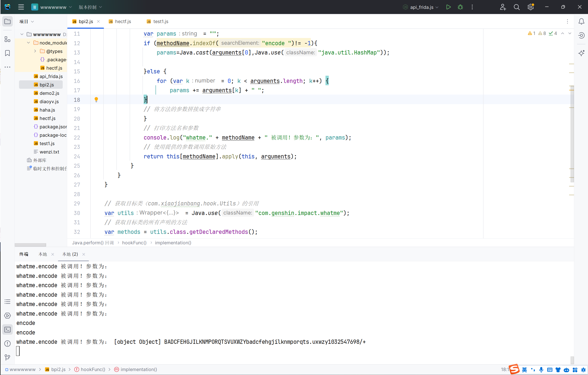Click the English language indicator 英
The width and height of the screenshot is (588, 375).
(524, 370)
